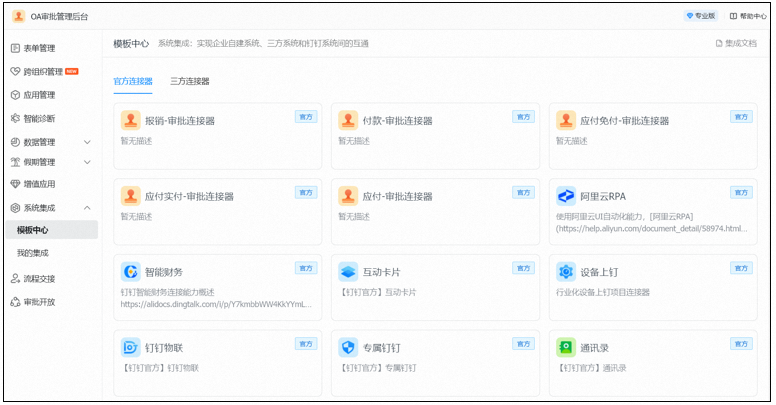776x405 pixels.
Task: Click the 假期管理 umbrella icon
Action: point(15,162)
